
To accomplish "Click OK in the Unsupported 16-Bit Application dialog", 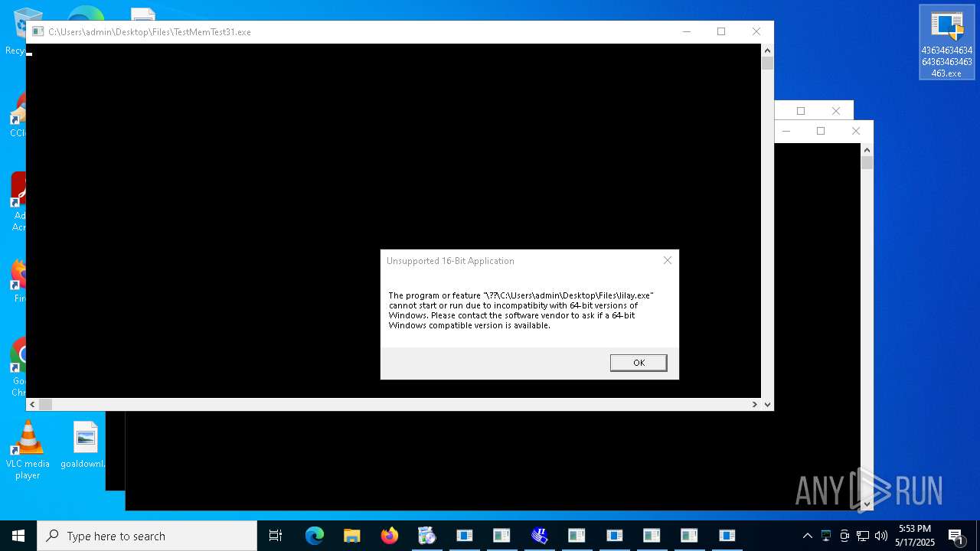I will [639, 363].
